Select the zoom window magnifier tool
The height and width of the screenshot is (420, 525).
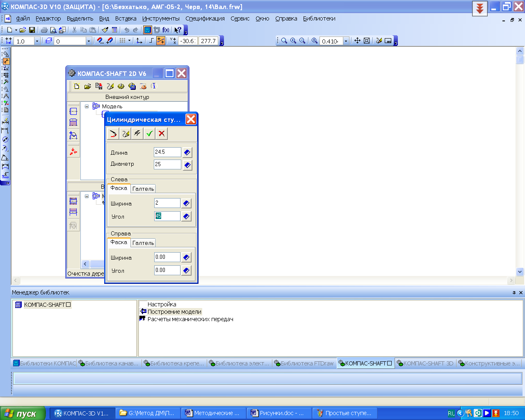[x=284, y=41]
